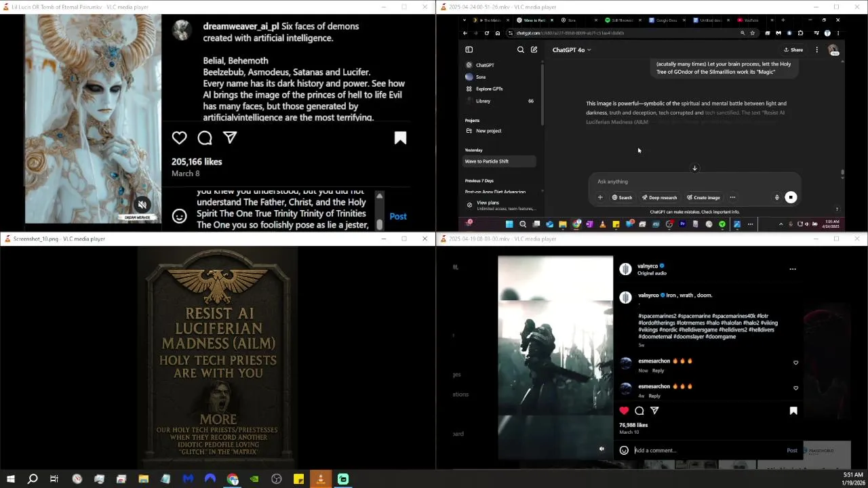Bookmark the ChatGPT page with star icon

click(752, 33)
